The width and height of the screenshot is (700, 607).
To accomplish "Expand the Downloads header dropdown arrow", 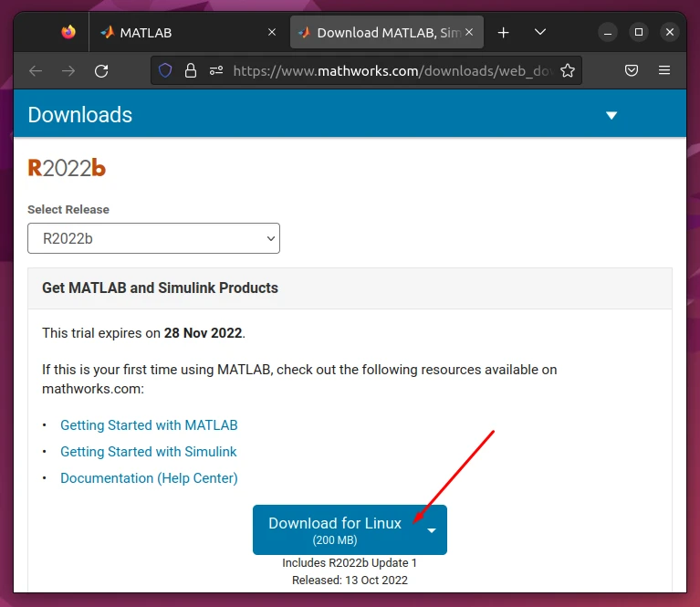I will (611, 115).
